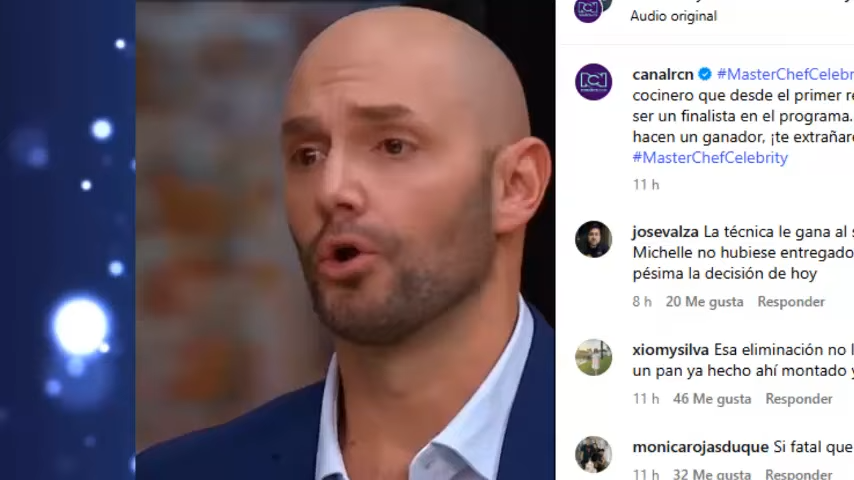Open josevalza's profile picture
The image size is (854, 480).
[x=594, y=239]
